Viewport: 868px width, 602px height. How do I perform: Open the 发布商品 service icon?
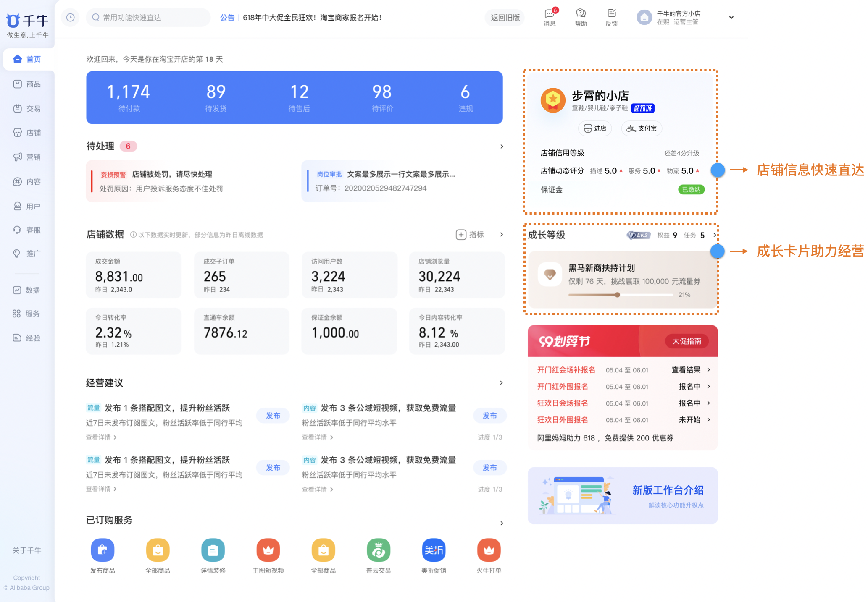[x=103, y=550]
